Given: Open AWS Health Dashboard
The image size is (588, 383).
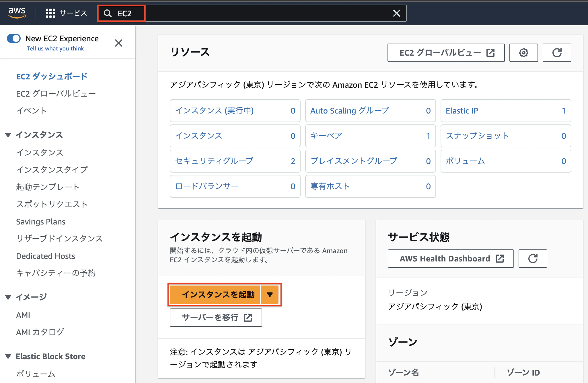Looking at the screenshot, I should (451, 259).
